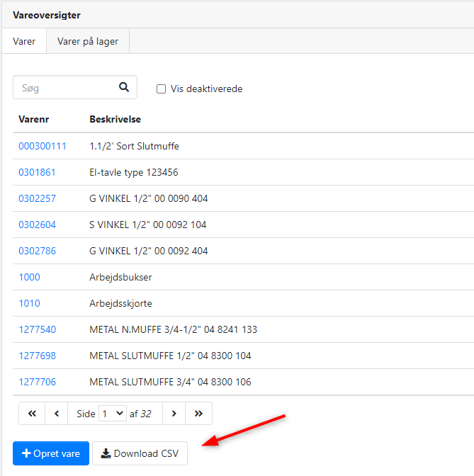The height and width of the screenshot is (476, 474).
Task: Open item number 1277706
Action: tap(37, 382)
